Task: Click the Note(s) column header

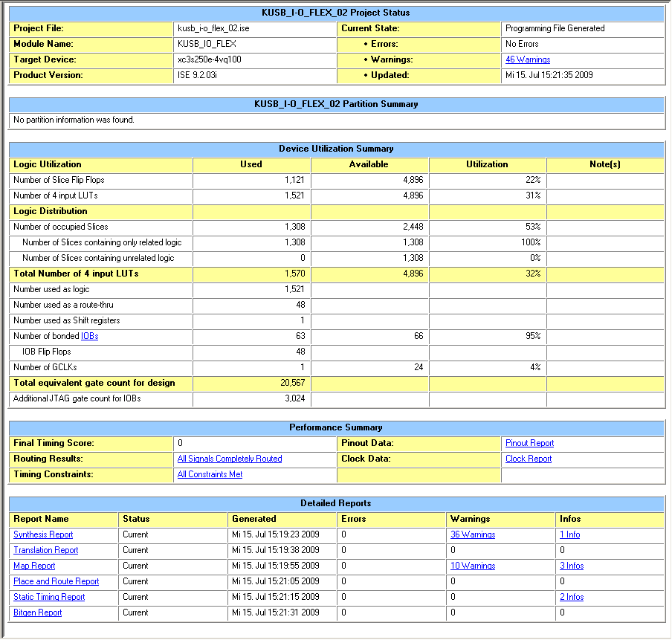Action: 605,164
